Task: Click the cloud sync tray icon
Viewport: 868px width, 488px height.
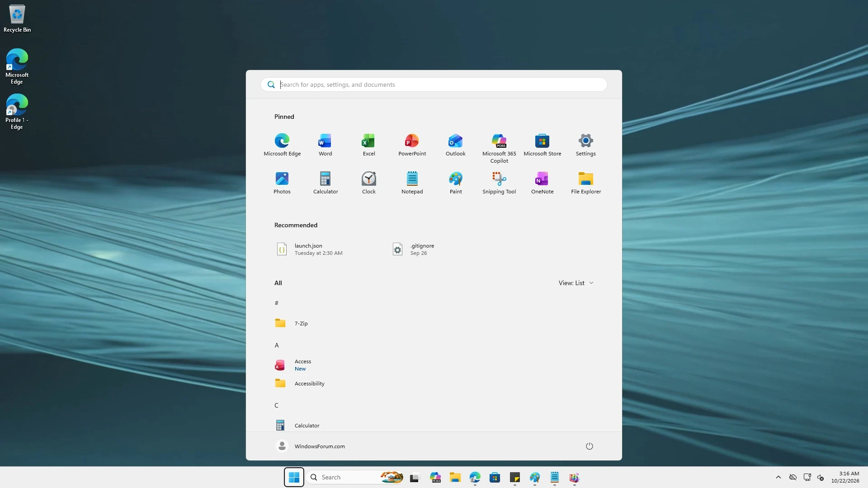Action: tap(793, 477)
